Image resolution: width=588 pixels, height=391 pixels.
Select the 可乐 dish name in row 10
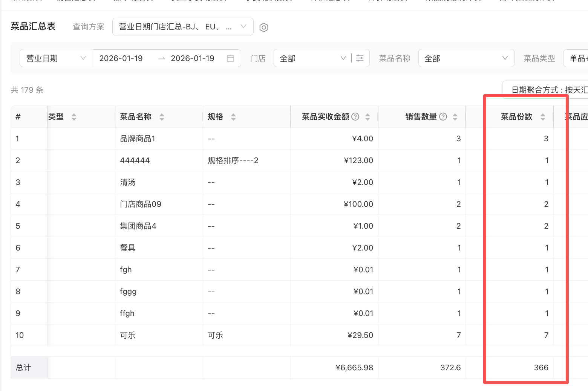(x=127, y=335)
